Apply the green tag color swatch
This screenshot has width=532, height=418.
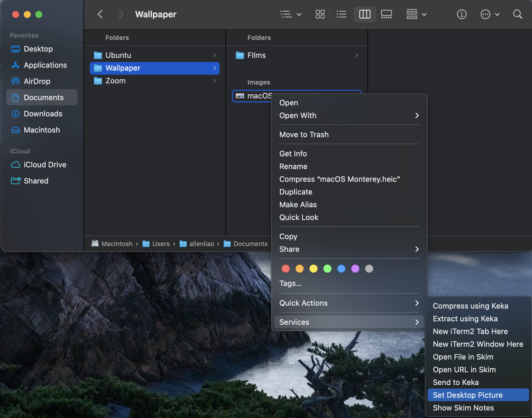click(327, 269)
